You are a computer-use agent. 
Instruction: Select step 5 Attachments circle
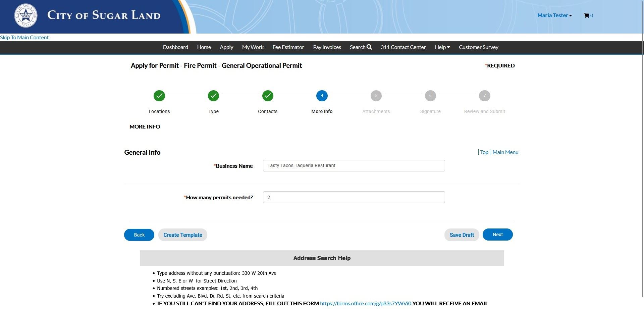click(x=376, y=96)
